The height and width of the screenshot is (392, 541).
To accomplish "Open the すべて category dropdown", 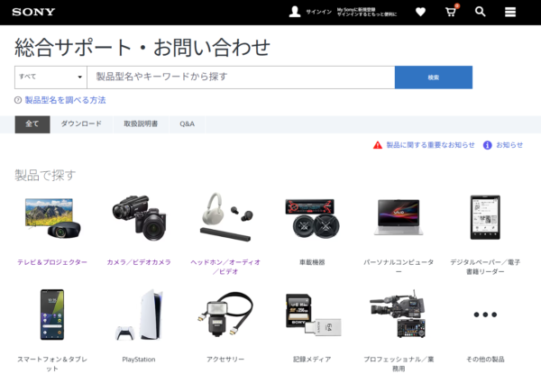I will pyautogui.click(x=50, y=77).
